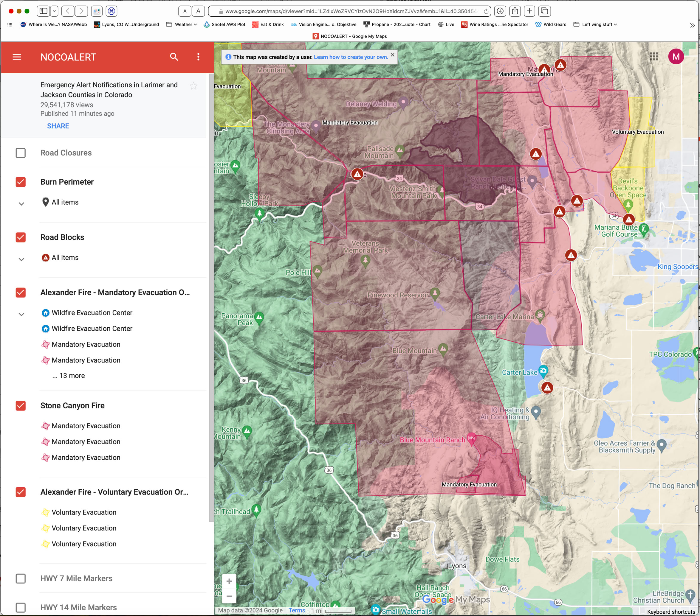The image size is (700, 616).
Task: Click the SHARE link
Action: tap(58, 126)
